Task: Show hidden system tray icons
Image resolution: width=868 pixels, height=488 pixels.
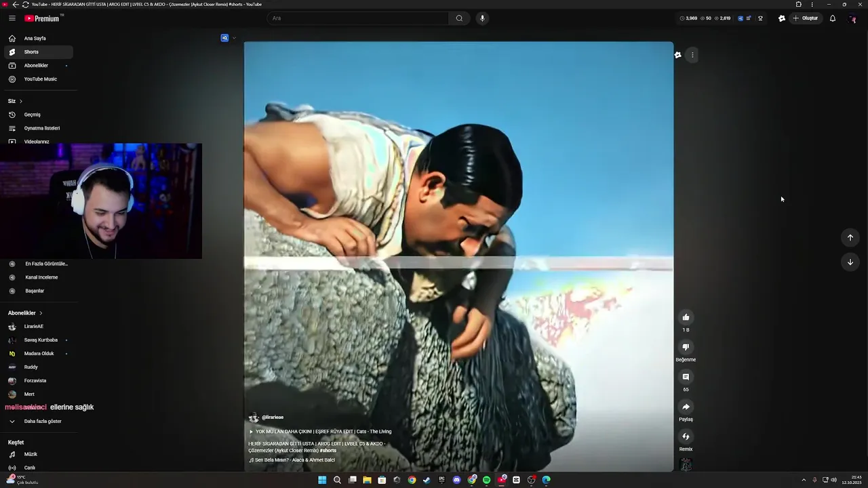Action: click(x=804, y=480)
